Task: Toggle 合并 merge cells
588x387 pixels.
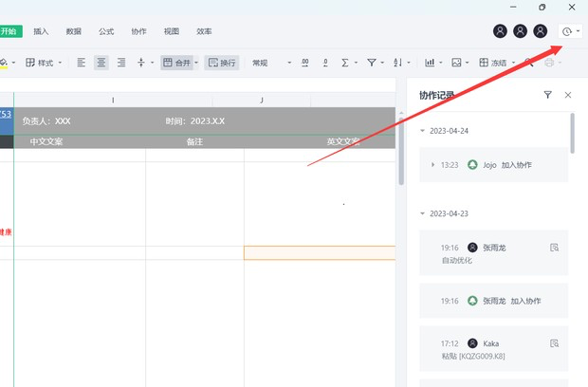Action: tap(177, 63)
